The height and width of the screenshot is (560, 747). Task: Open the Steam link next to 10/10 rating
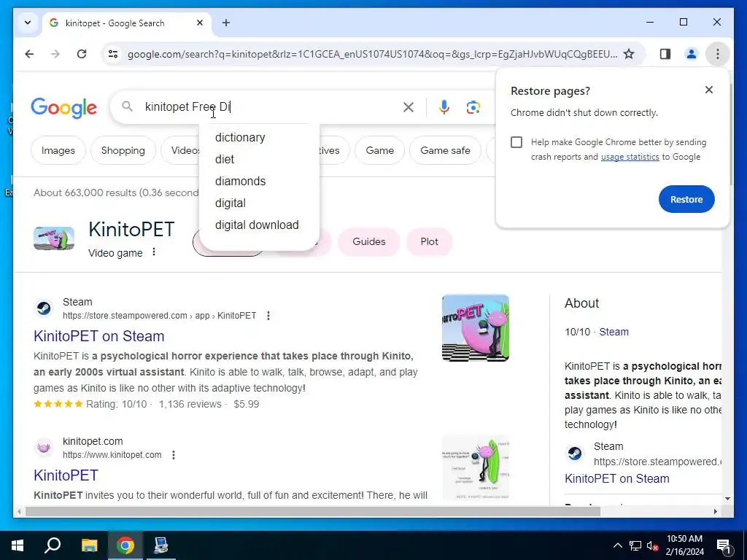(x=614, y=332)
